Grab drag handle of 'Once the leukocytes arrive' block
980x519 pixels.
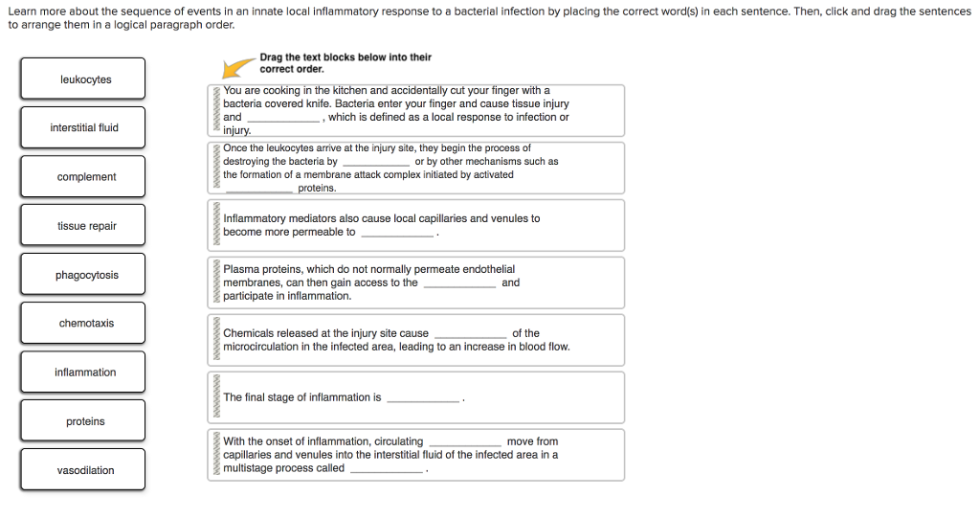click(215, 168)
